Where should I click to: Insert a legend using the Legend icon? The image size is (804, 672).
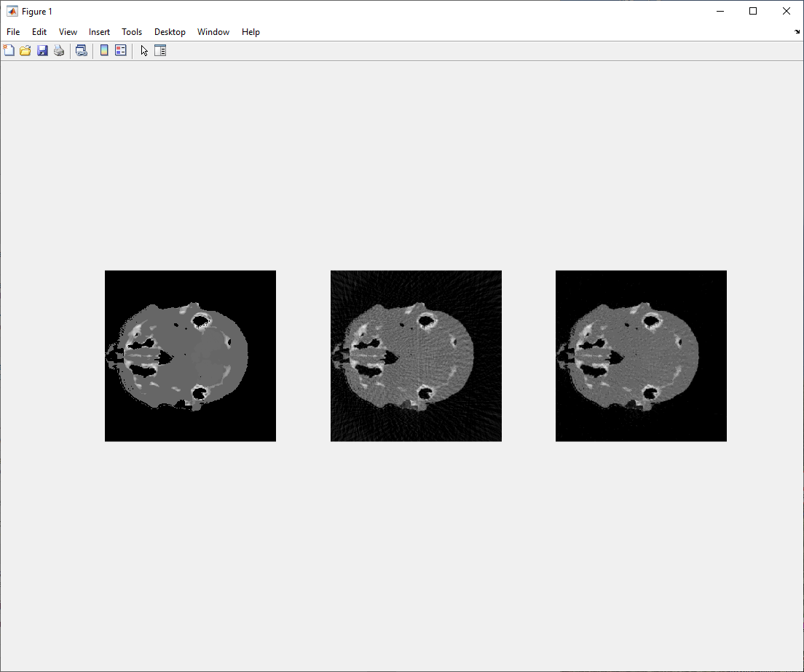click(x=119, y=50)
